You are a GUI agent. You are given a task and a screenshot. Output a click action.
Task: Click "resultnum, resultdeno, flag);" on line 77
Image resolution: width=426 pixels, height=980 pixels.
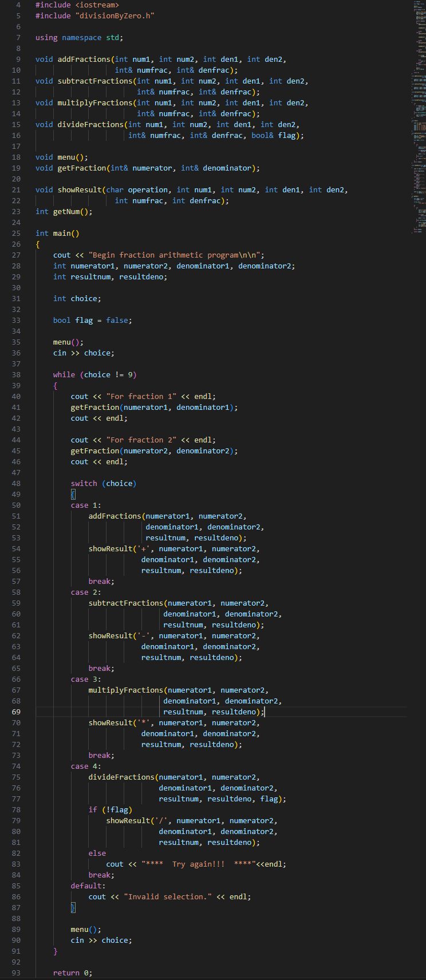pyautogui.click(x=223, y=799)
